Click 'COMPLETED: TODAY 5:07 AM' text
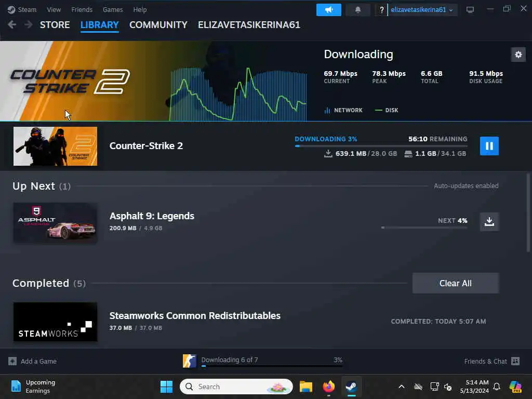 (x=438, y=321)
